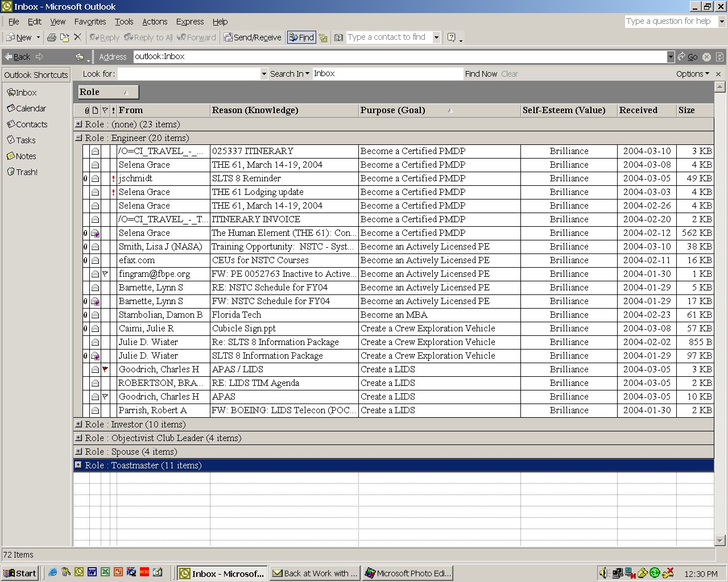Toggle flag on fingram@fbpe.org message
The height and width of the screenshot is (582, 728).
click(x=105, y=274)
